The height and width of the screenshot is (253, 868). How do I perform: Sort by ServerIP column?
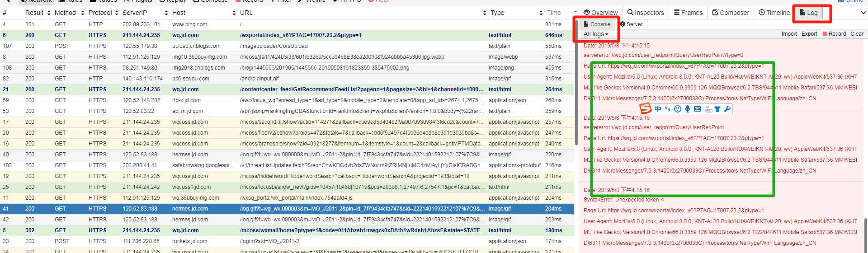(145, 13)
